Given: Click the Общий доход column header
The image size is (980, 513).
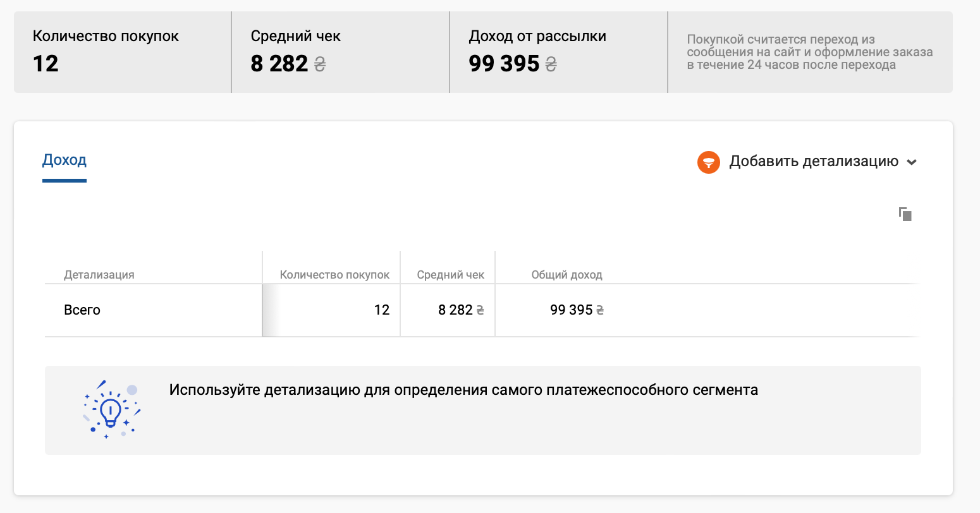Looking at the screenshot, I should [567, 275].
